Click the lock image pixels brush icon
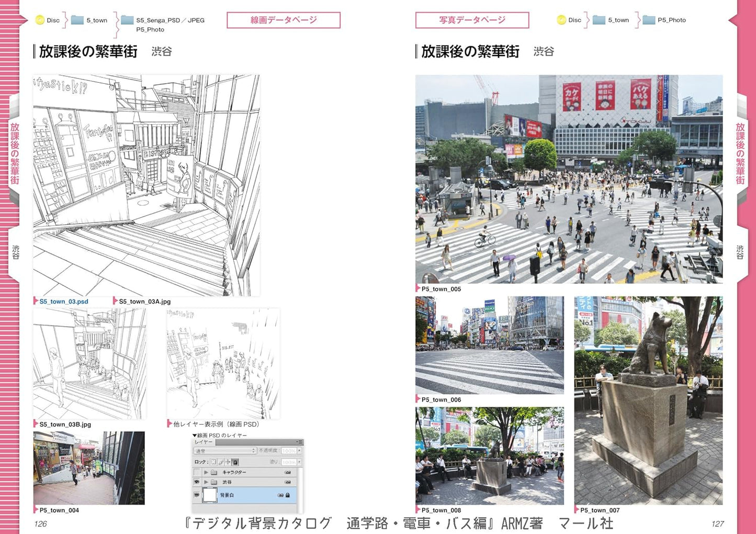756x534 pixels. click(x=221, y=462)
